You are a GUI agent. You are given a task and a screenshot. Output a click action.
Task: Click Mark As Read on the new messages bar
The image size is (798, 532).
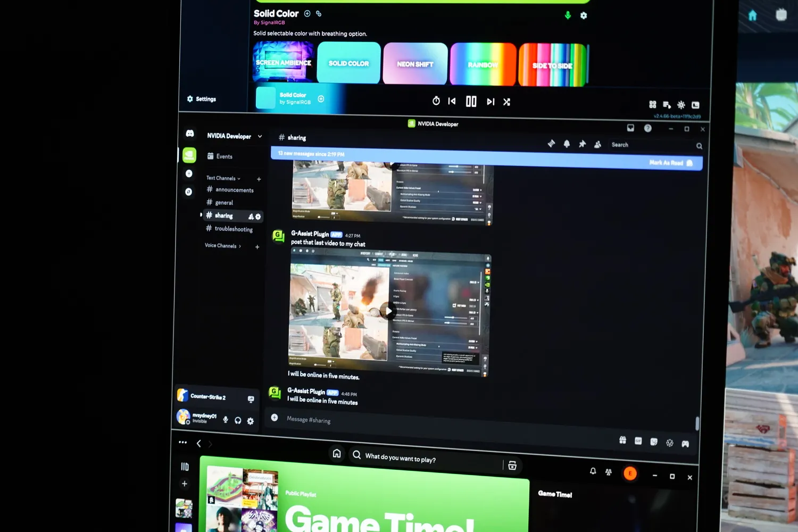[x=670, y=163]
